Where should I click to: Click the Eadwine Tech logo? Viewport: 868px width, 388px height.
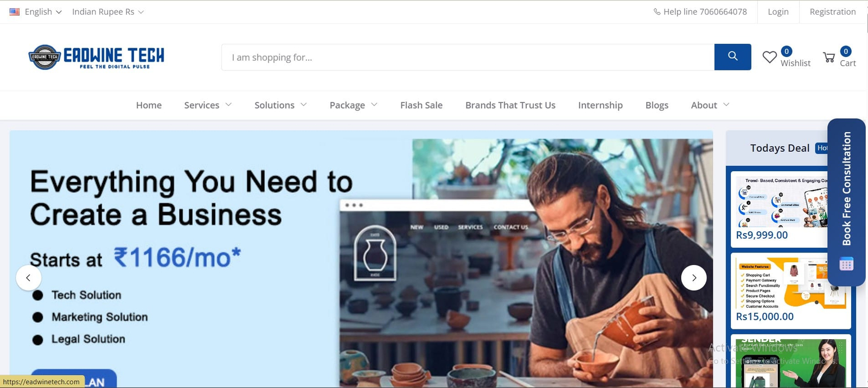96,57
